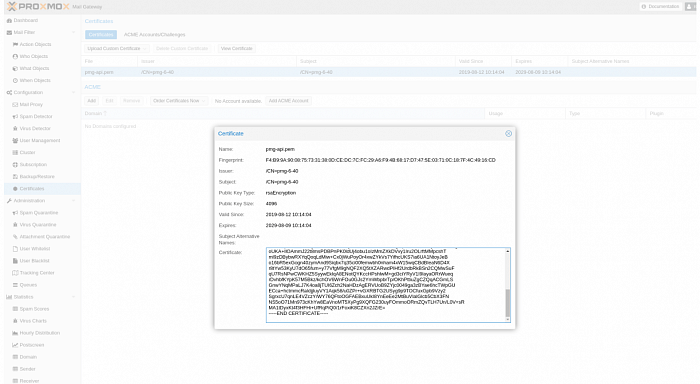Click the Spam Detector bullhorn icon
This screenshot has width=700, height=384.
(x=15, y=117)
